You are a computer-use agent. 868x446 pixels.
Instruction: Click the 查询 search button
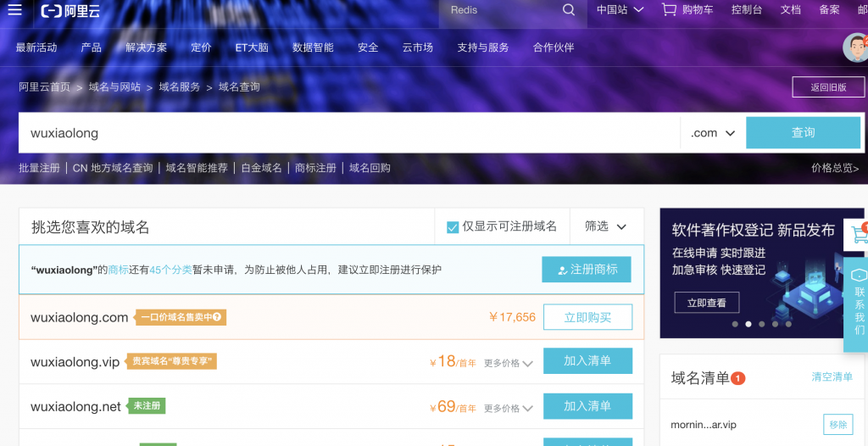click(x=804, y=133)
